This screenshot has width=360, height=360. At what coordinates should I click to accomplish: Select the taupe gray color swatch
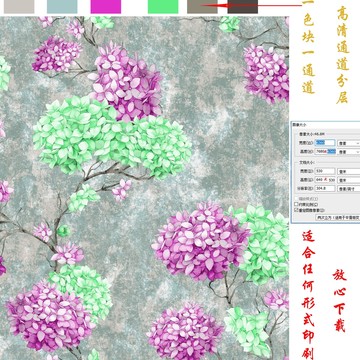tap(202, 7)
